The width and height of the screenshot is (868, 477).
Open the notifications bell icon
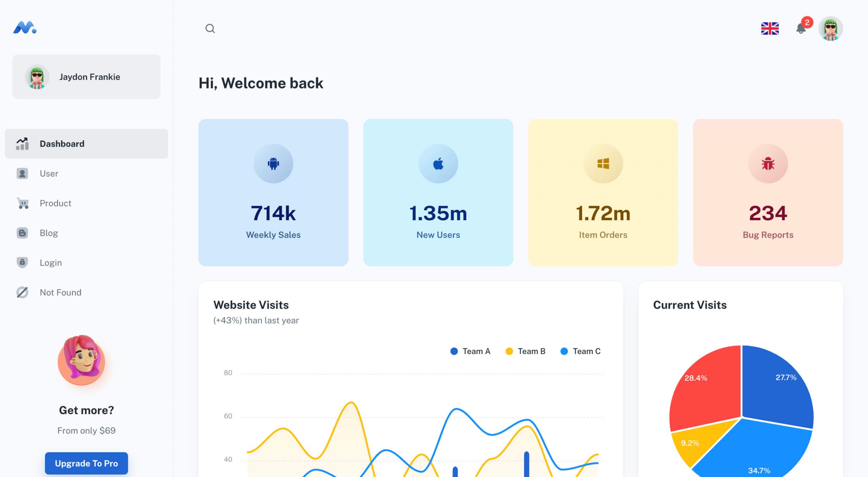(x=801, y=29)
